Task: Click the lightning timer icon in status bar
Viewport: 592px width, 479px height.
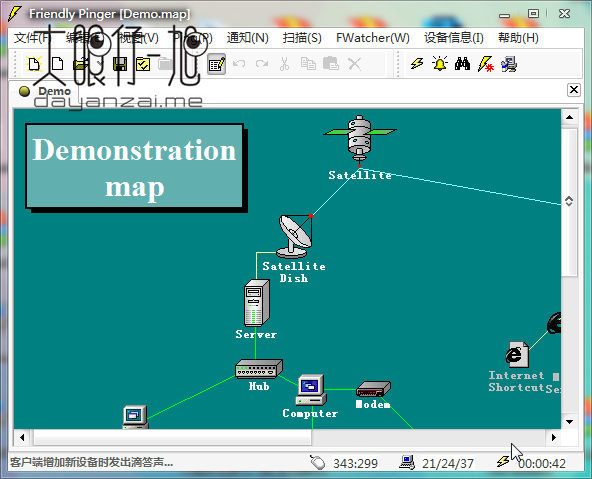Action: 503,462
